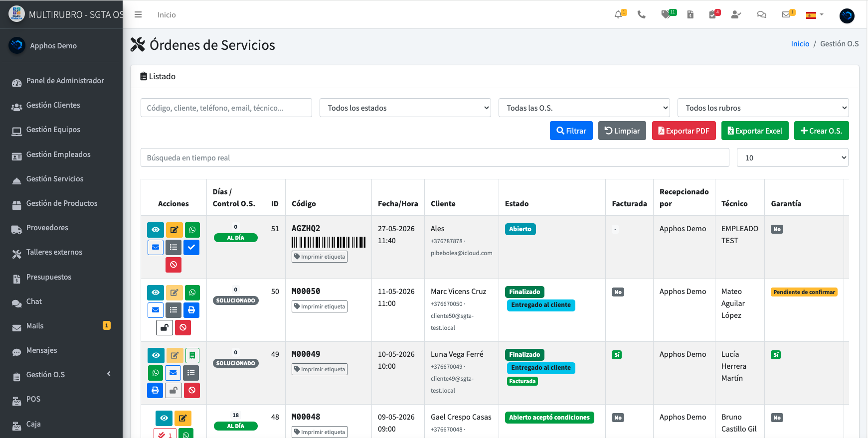Viewport: 868px width, 438px height.
Task: Open the Todas las O.S. dropdown
Action: [584, 108]
